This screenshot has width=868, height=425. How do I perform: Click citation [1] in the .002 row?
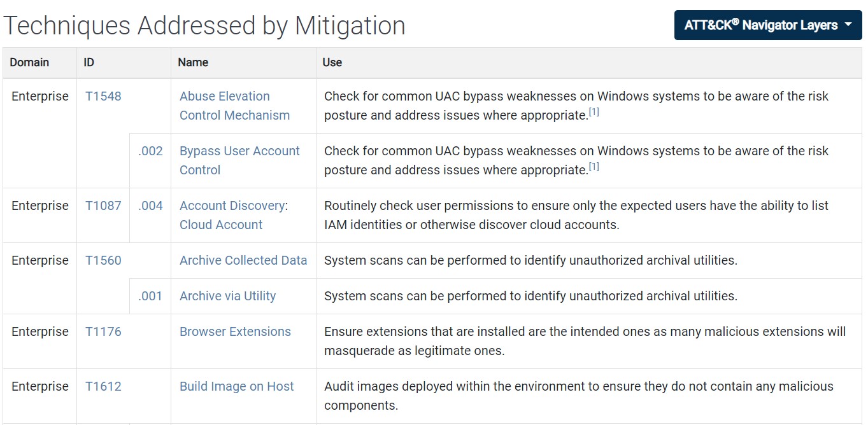tap(594, 167)
